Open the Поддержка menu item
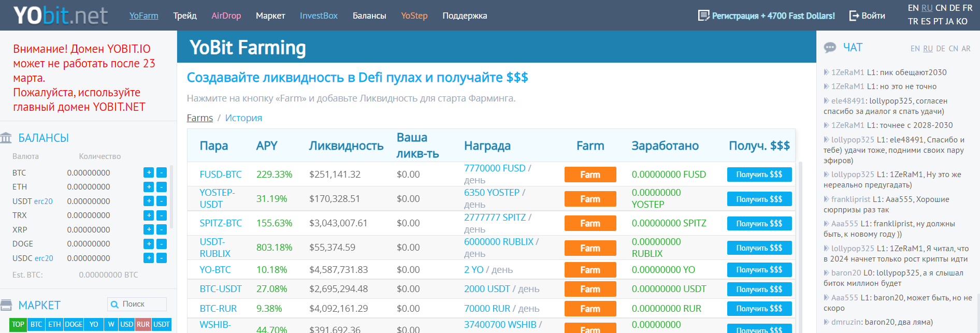Image resolution: width=980 pixels, height=333 pixels. pyautogui.click(x=465, y=16)
